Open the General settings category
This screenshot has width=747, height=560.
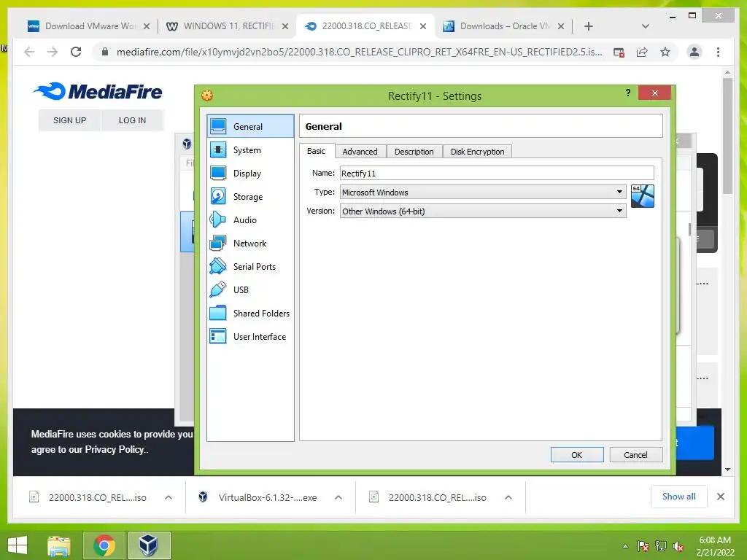coord(250,126)
